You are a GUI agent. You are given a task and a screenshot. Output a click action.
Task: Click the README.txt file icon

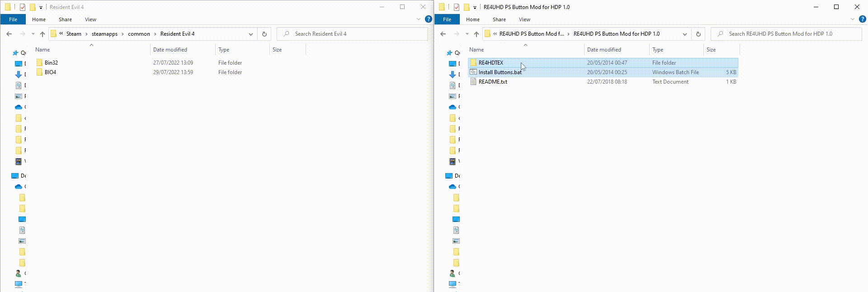click(x=473, y=81)
